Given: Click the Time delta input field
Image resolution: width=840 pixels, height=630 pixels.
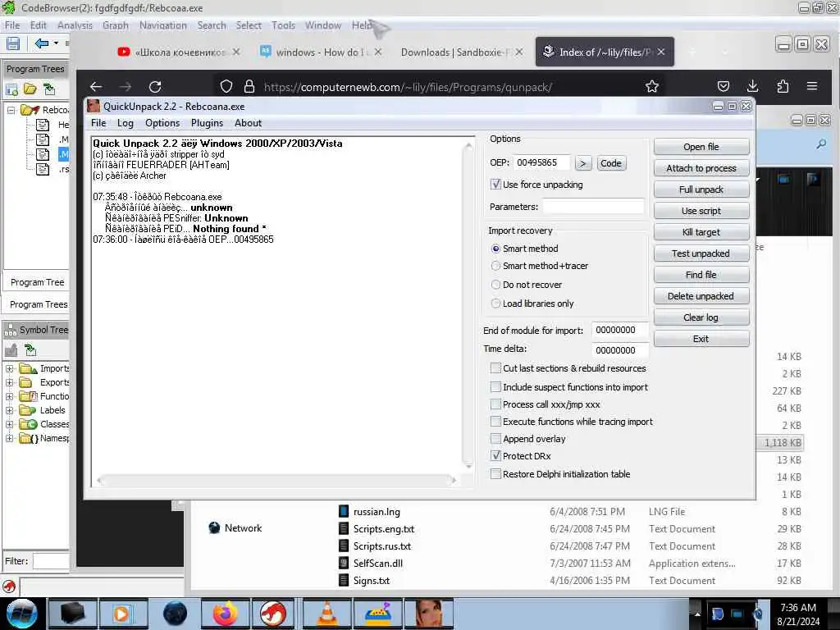Looking at the screenshot, I should tap(620, 349).
